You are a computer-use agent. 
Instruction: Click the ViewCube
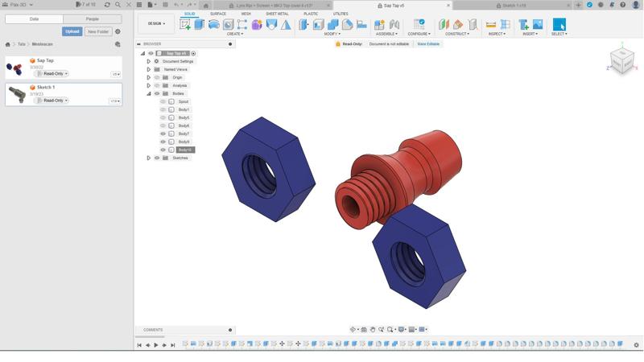pyautogui.click(x=621, y=61)
